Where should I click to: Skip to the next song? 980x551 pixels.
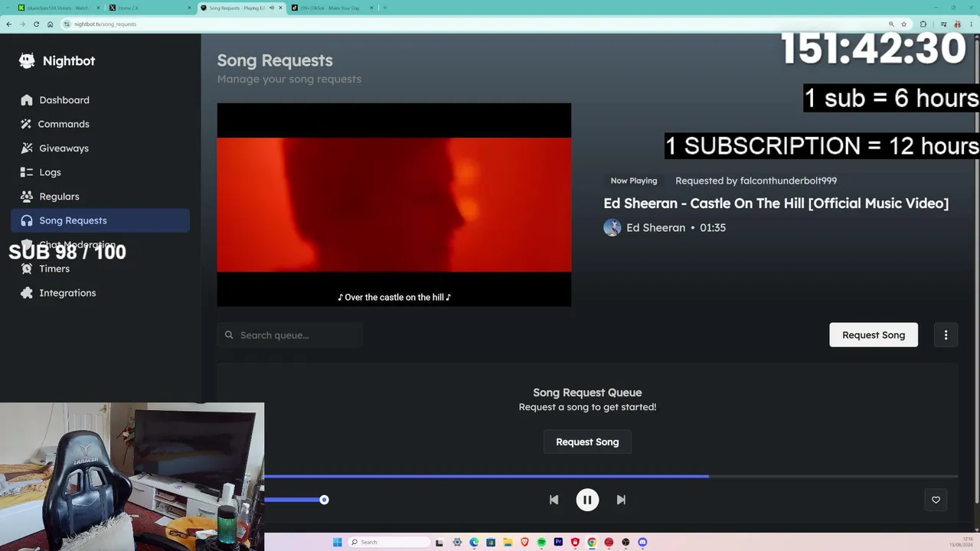pos(621,500)
